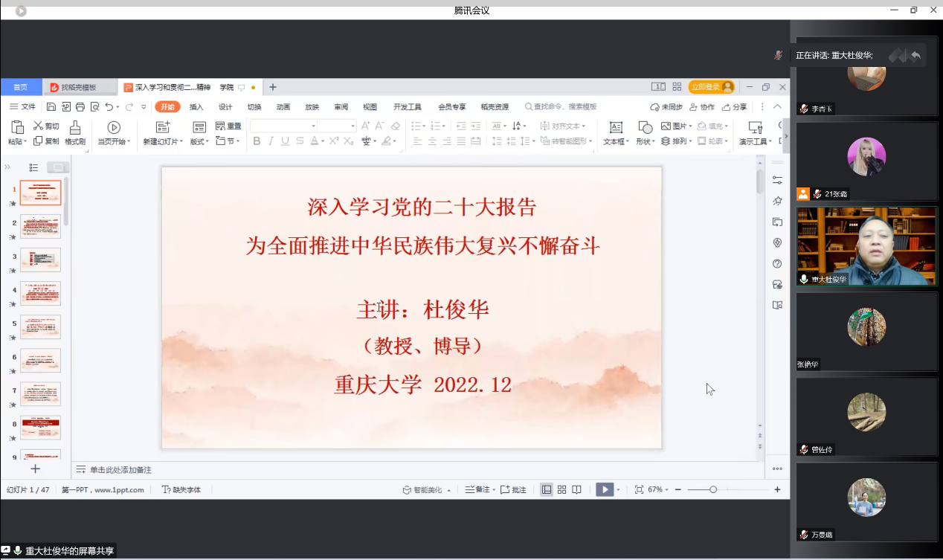Screen dimensions: 943x560
Task: Click the 分享 share button
Action: (x=734, y=107)
